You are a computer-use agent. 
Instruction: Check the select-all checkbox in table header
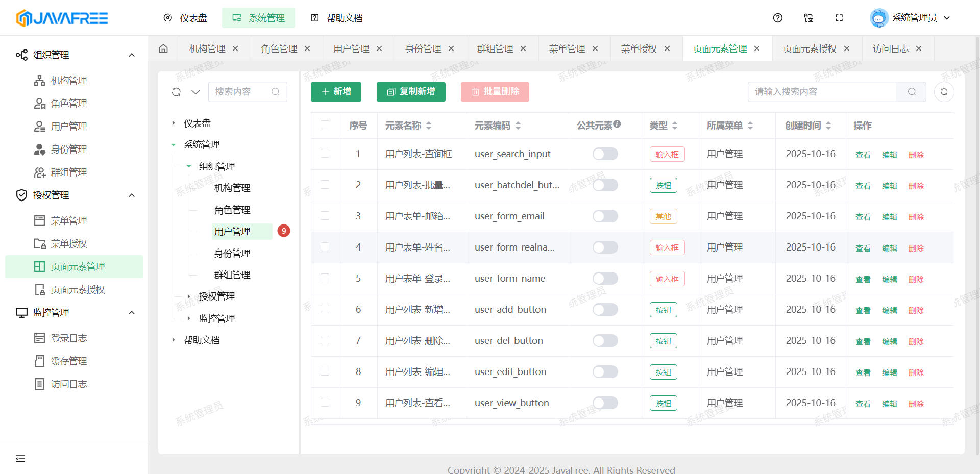(325, 125)
